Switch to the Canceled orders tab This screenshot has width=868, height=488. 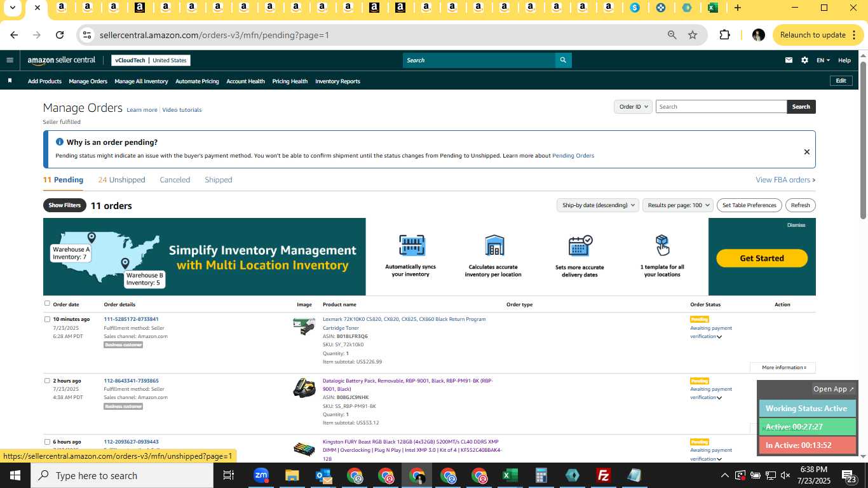tap(175, 180)
